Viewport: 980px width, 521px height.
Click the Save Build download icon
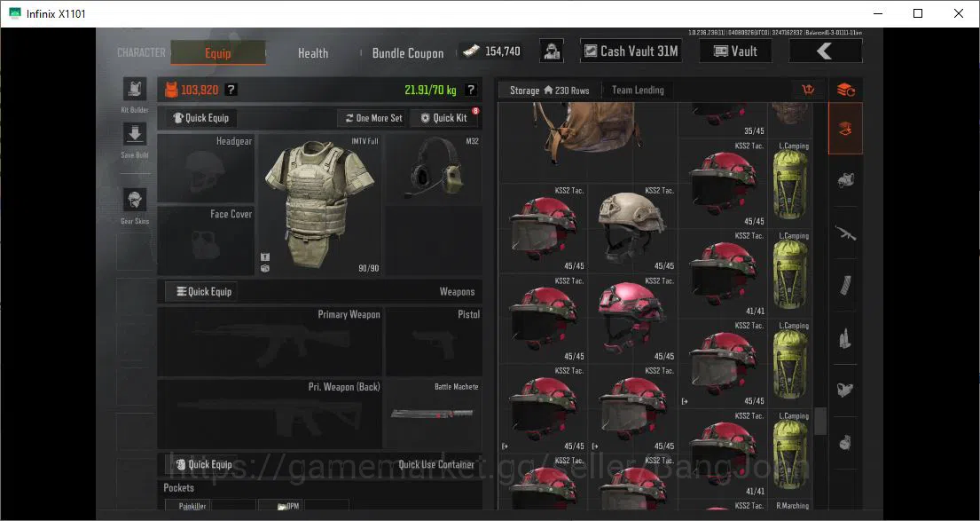point(135,134)
